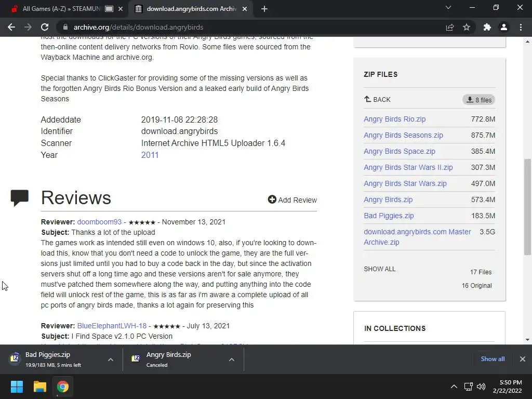Image resolution: width=532 pixels, height=399 pixels.
Task: Click the 16 Original count
Action: (477, 286)
